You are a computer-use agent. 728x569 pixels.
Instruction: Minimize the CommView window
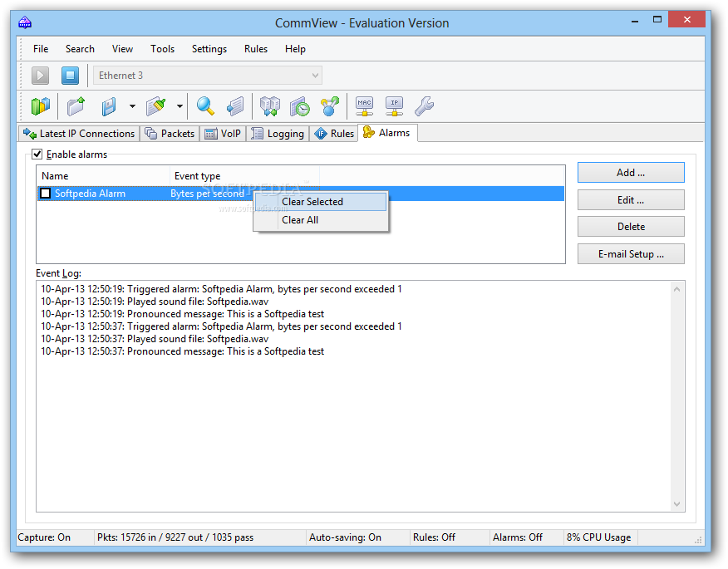click(x=635, y=21)
